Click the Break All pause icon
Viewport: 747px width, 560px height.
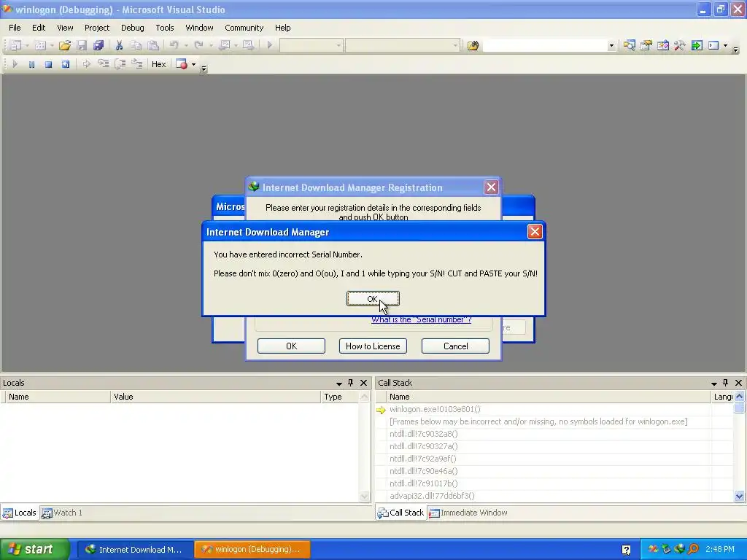[31, 64]
